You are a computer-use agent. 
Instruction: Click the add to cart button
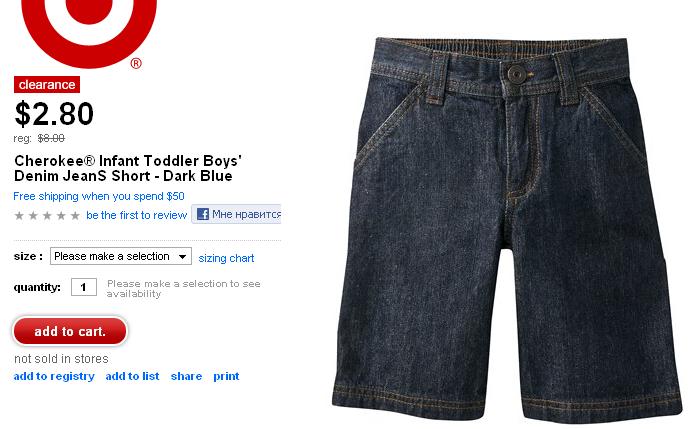[x=70, y=331]
